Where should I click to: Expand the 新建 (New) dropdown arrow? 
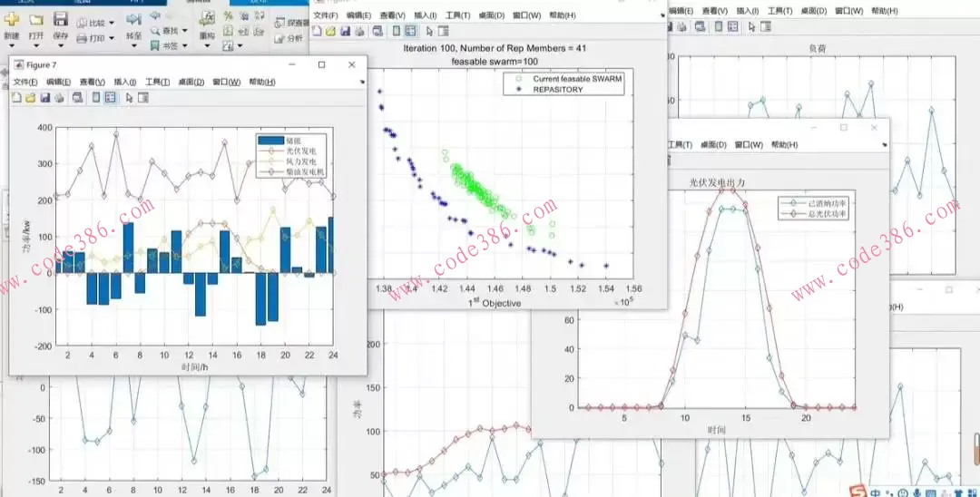12,44
